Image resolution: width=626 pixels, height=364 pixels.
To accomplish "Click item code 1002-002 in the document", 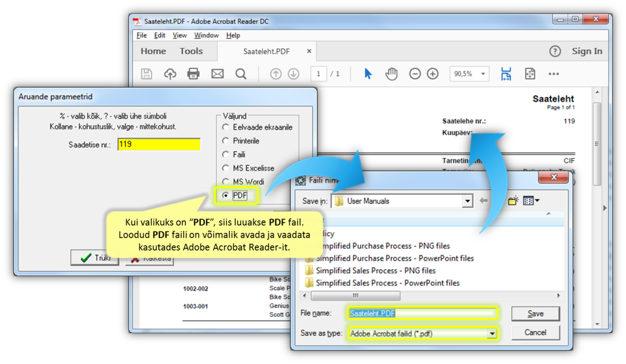I will pyautogui.click(x=195, y=289).
